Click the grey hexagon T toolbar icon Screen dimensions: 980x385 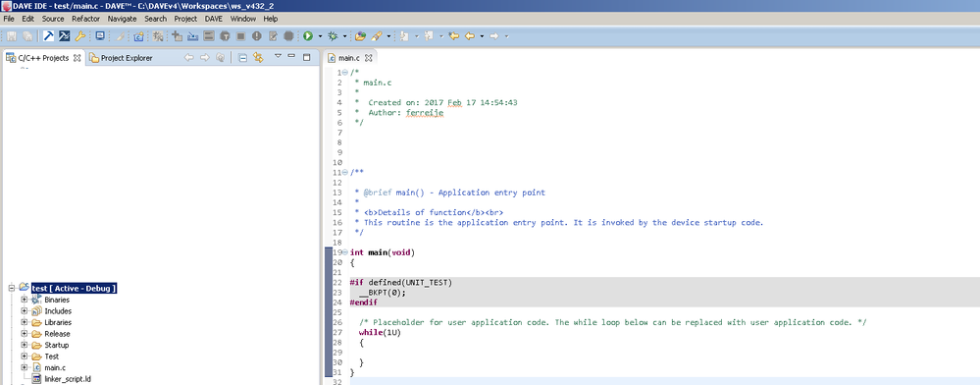coord(225,35)
